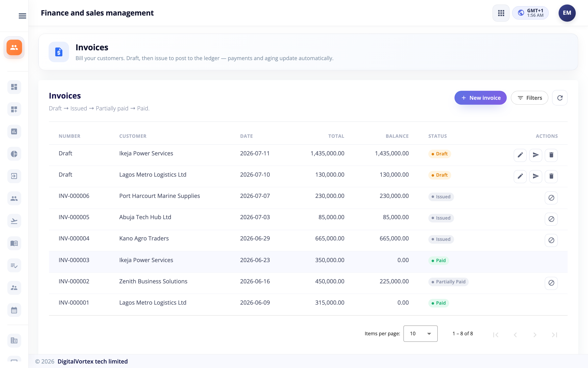Open the checklist sidebar icon

pyautogui.click(x=14, y=265)
